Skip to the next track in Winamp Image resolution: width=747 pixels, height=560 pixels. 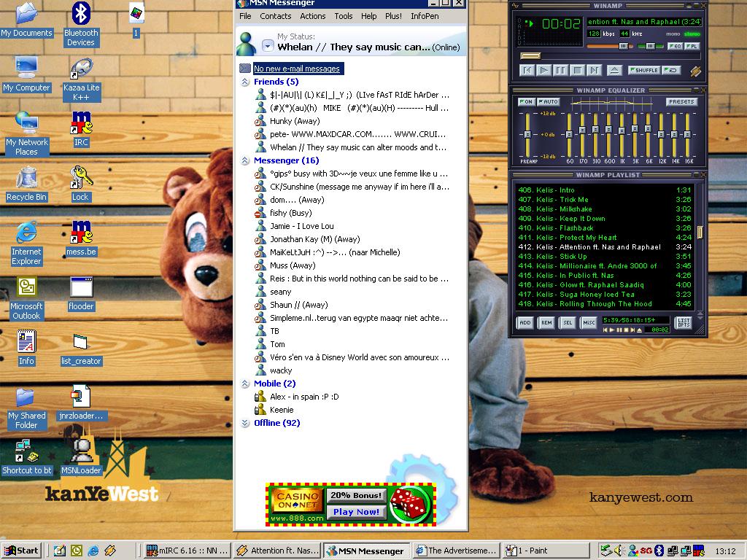click(594, 71)
